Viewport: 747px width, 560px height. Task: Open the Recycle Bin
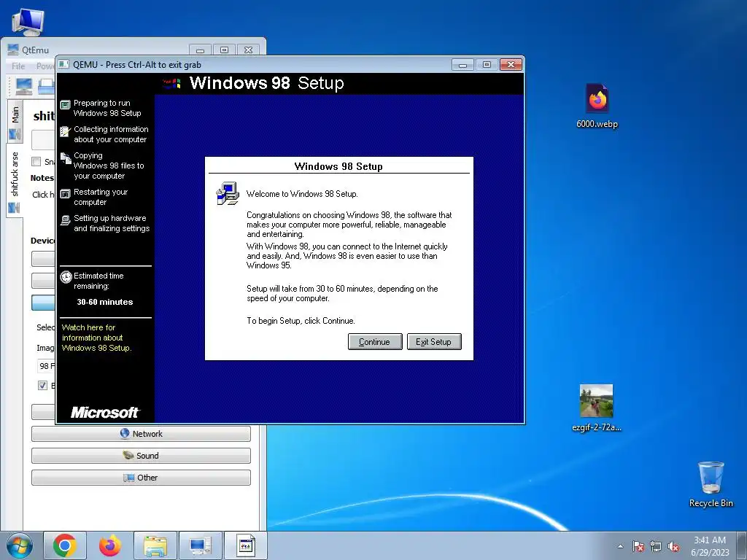click(x=711, y=484)
